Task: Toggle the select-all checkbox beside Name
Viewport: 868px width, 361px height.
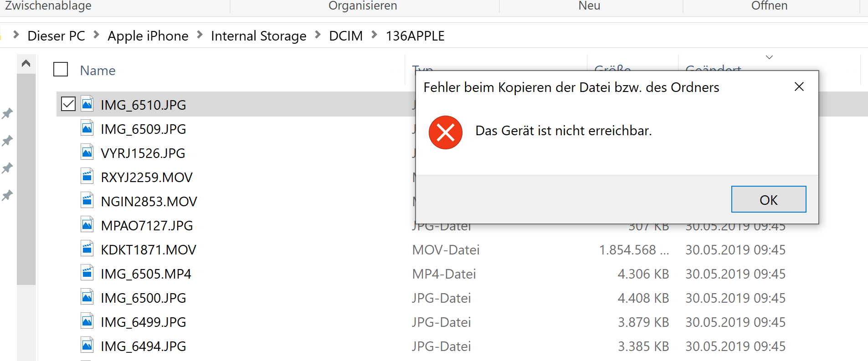Action: [61, 70]
